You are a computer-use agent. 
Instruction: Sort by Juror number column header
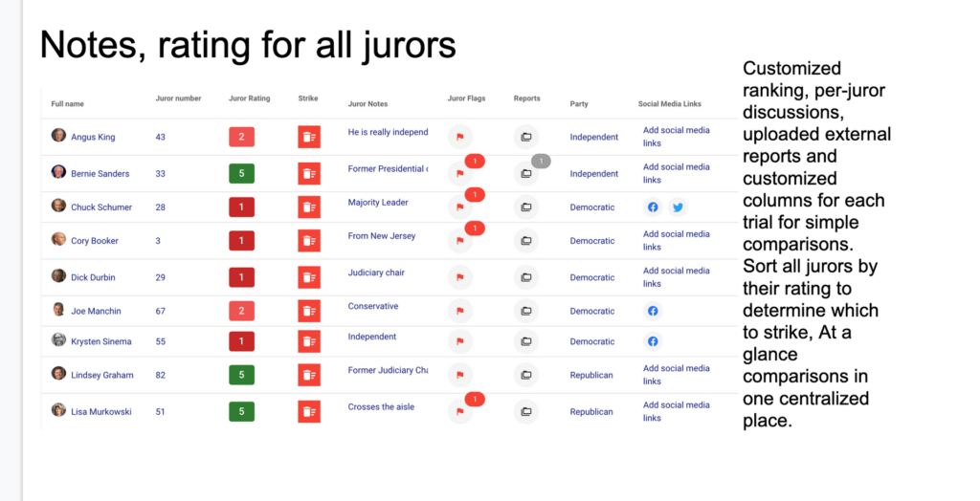(x=178, y=98)
